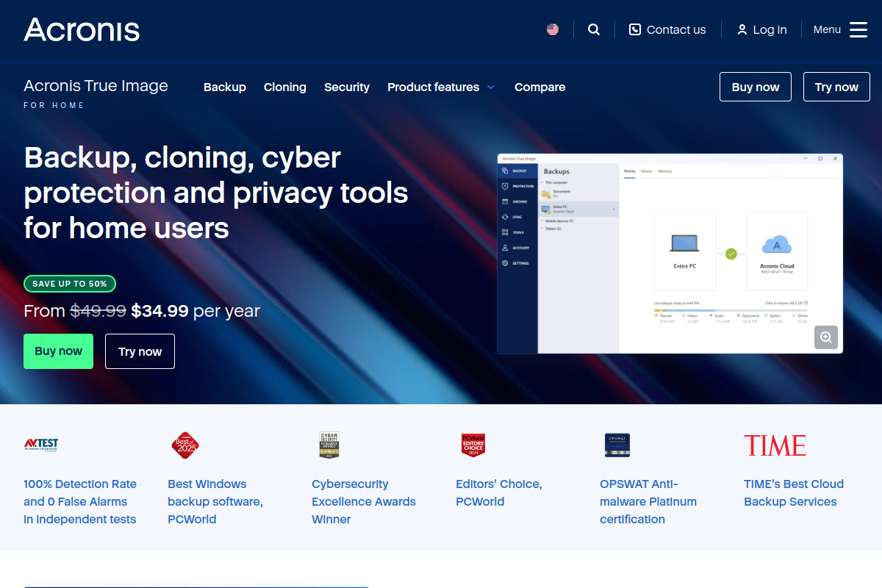Open OPSWAT Anti-malware Platinum certification link
Viewport: 882px width, 588px height.
(648, 501)
